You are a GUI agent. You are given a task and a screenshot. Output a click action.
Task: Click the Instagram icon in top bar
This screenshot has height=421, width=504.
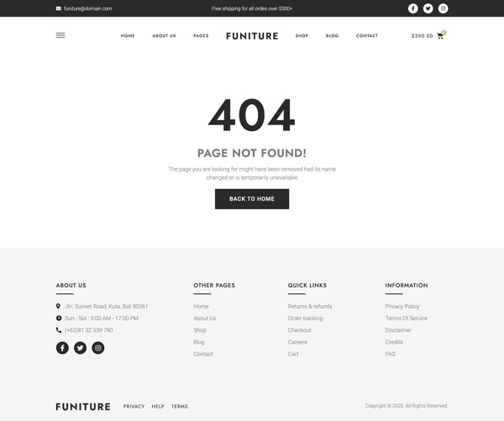[443, 8]
